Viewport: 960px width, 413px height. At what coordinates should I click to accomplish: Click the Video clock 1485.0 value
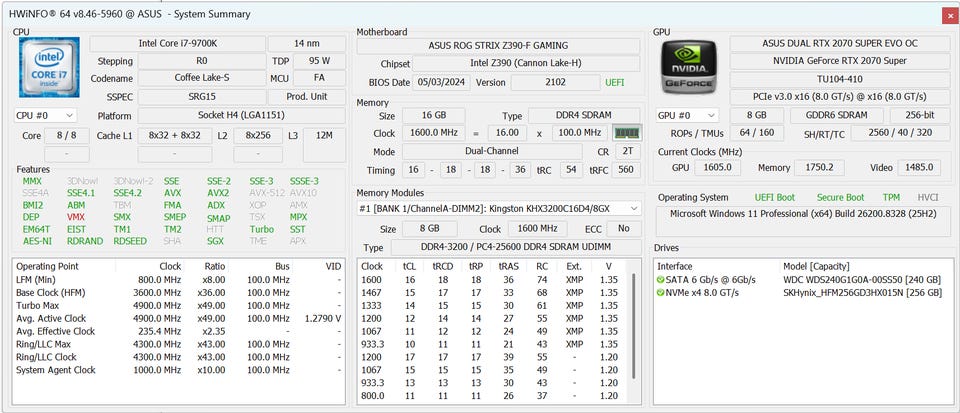point(919,168)
